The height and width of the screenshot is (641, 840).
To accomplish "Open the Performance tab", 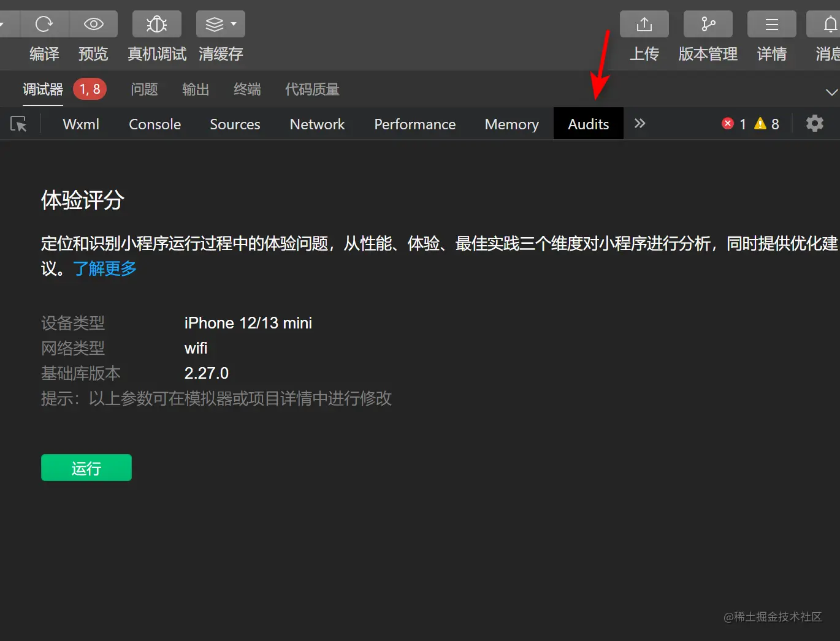I will point(415,124).
